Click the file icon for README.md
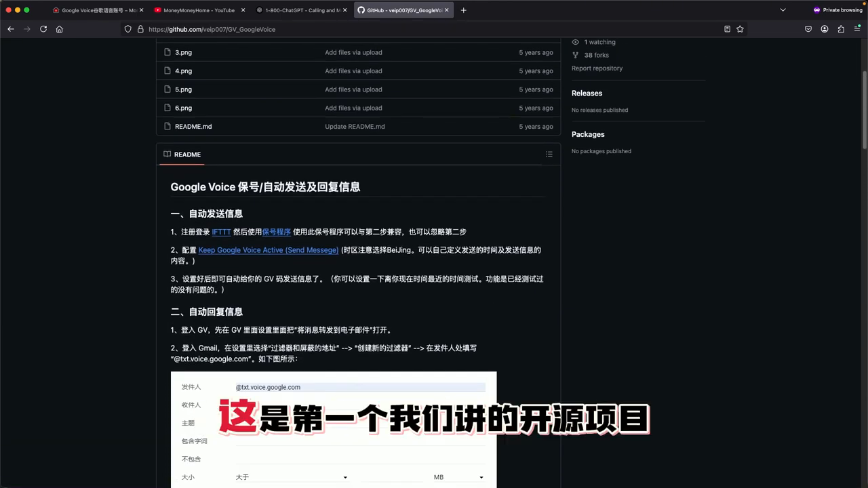The height and width of the screenshot is (488, 868). tap(167, 127)
